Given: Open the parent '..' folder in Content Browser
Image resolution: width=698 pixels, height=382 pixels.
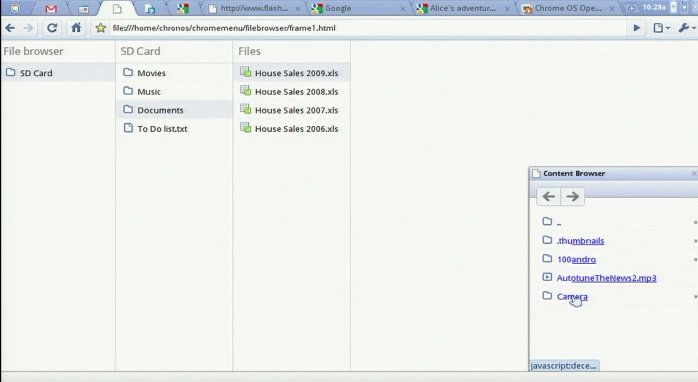Looking at the screenshot, I should 559,222.
